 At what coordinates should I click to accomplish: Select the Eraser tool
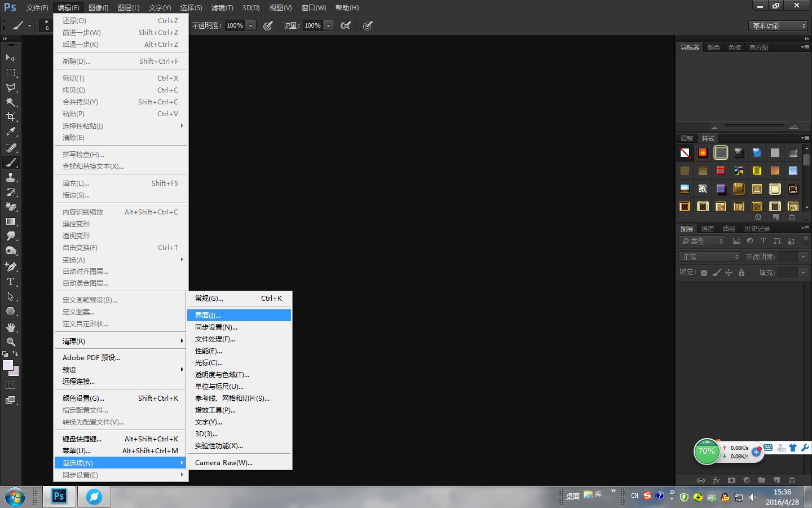point(11,207)
